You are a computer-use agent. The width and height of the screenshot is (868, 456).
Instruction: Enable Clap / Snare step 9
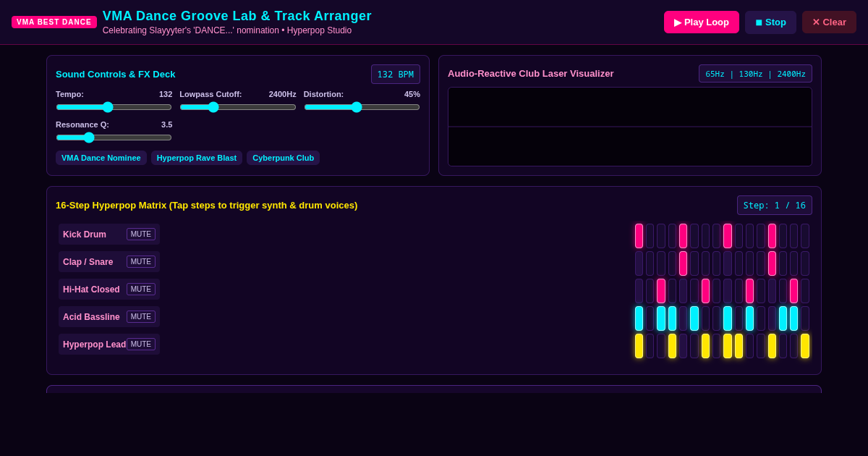(728, 263)
